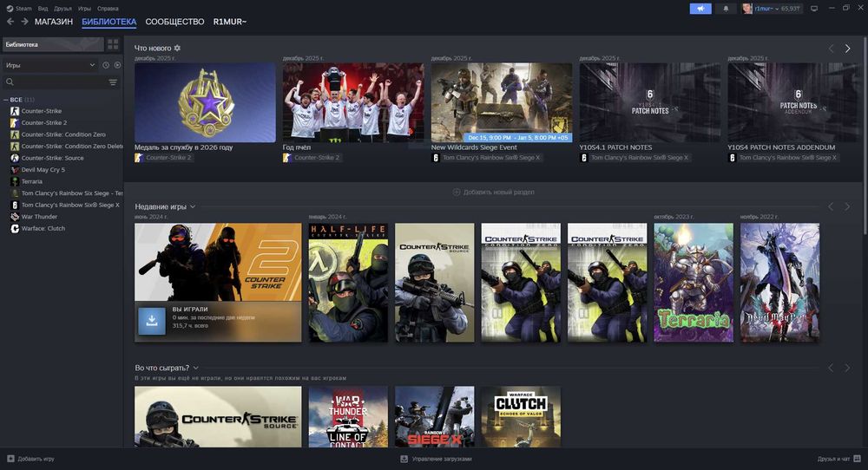
Task: Open the Игры menu in the menu bar
Action: [84, 9]
